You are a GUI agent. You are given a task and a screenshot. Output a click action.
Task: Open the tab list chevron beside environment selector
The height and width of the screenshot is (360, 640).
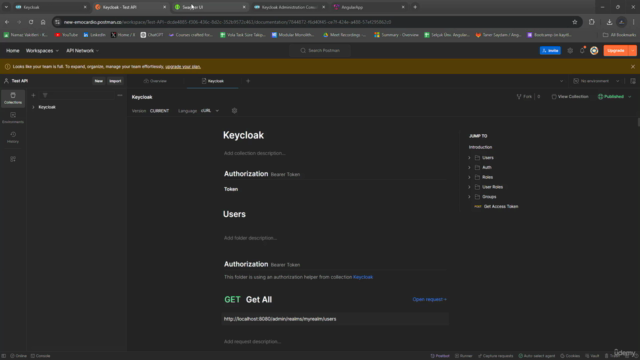(561, 81)
